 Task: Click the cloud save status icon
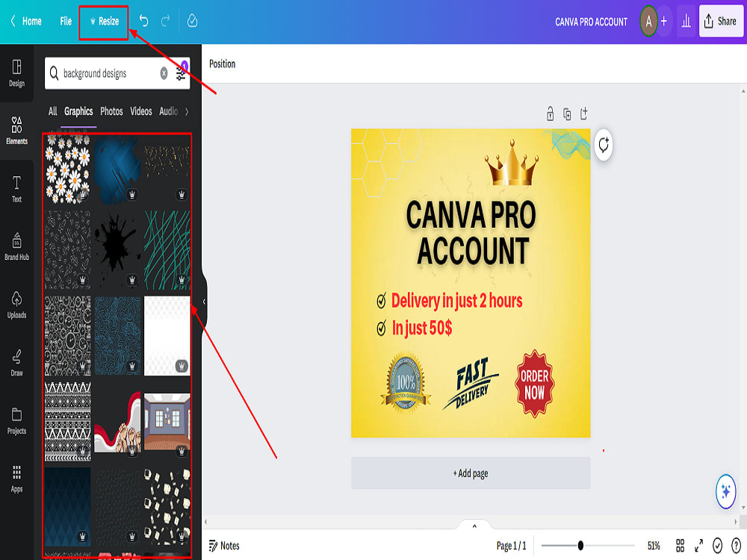(x=192, y=21)
